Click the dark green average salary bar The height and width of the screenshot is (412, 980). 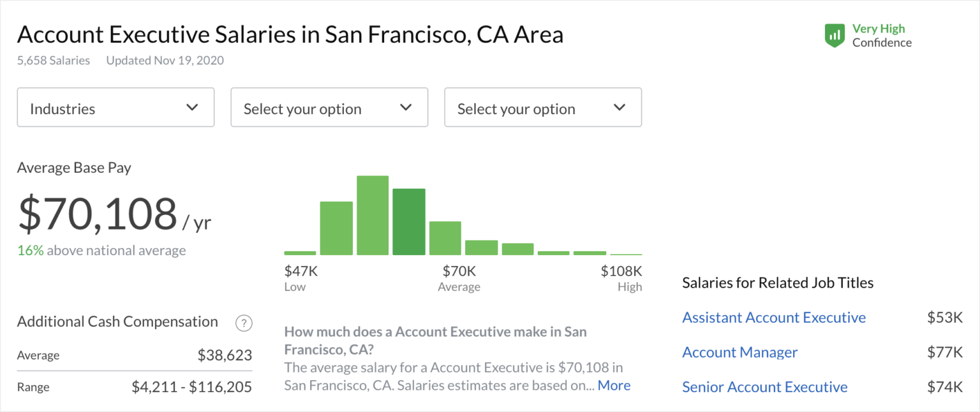409,220
